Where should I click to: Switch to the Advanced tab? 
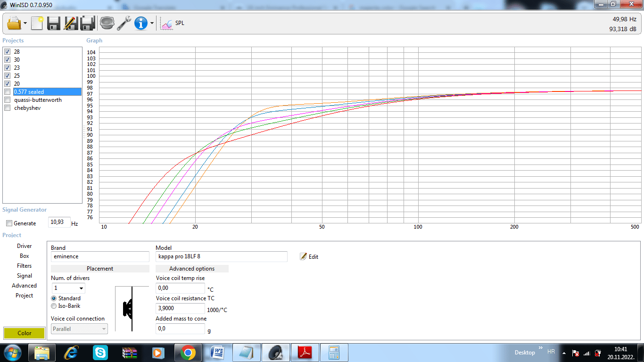point(25,286)
